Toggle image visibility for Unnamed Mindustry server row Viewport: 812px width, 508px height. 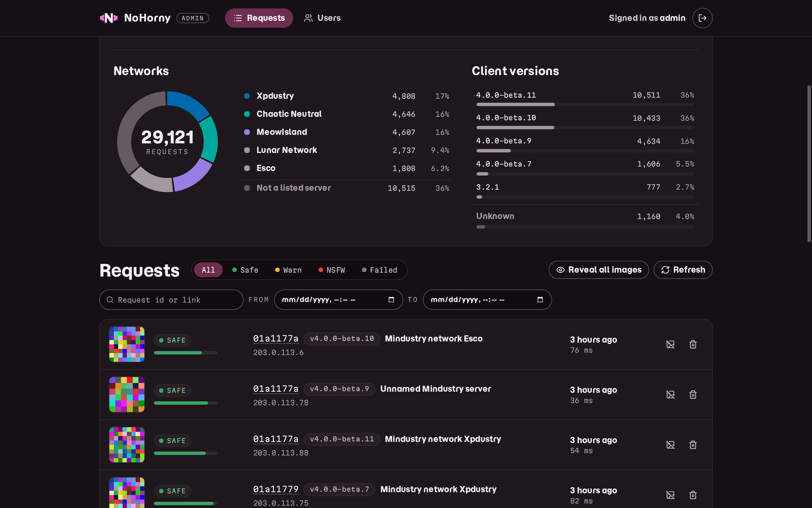coord(670,395)
